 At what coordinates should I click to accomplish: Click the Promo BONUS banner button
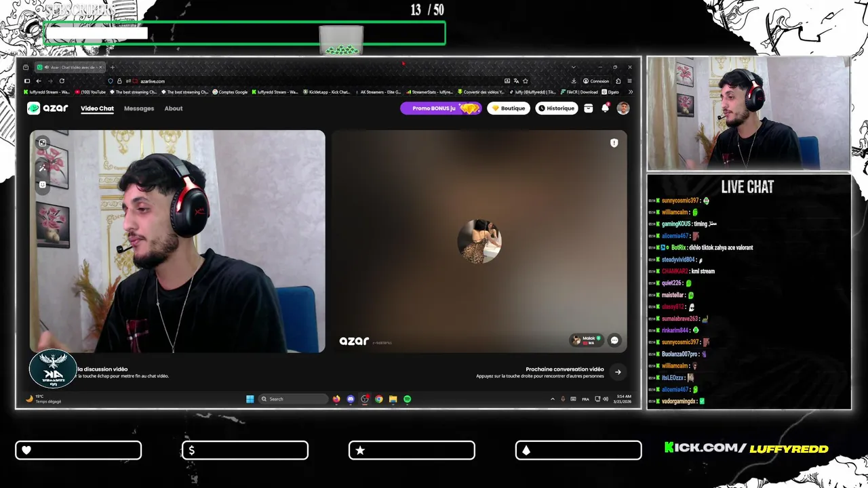[x=441, y=108]
